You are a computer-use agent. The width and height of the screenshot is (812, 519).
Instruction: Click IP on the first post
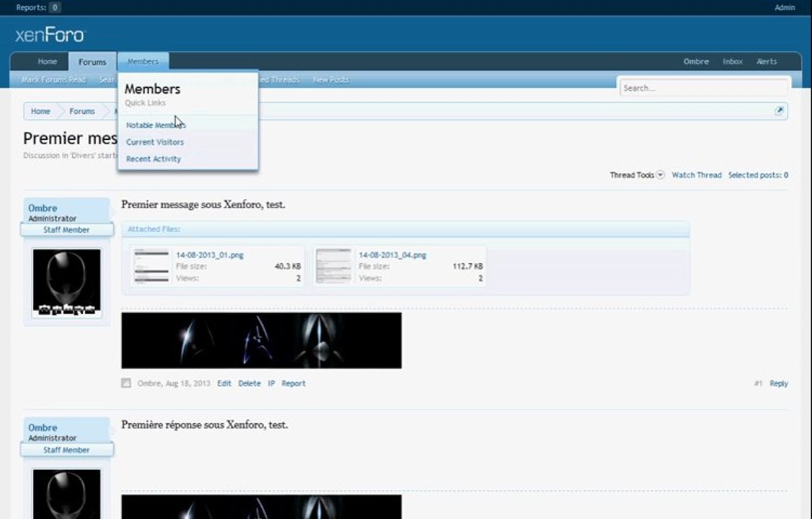(x=271, y=383)
